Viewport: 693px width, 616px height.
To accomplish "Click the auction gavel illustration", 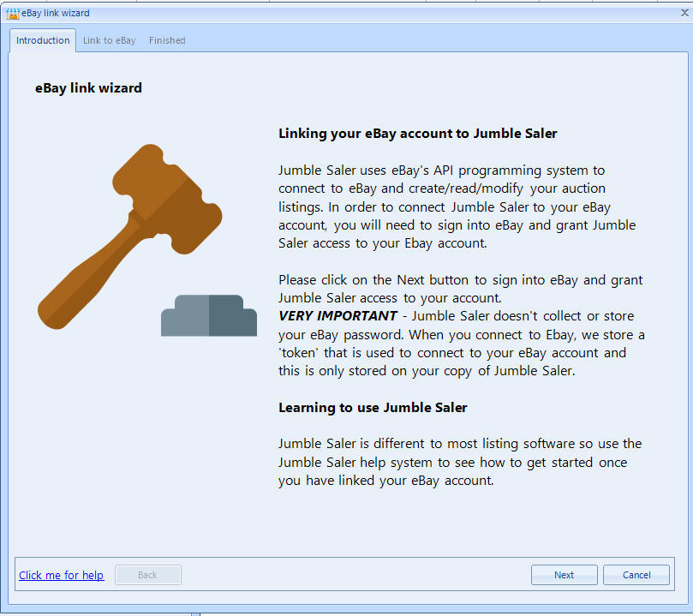I will (x=147, y=240).
